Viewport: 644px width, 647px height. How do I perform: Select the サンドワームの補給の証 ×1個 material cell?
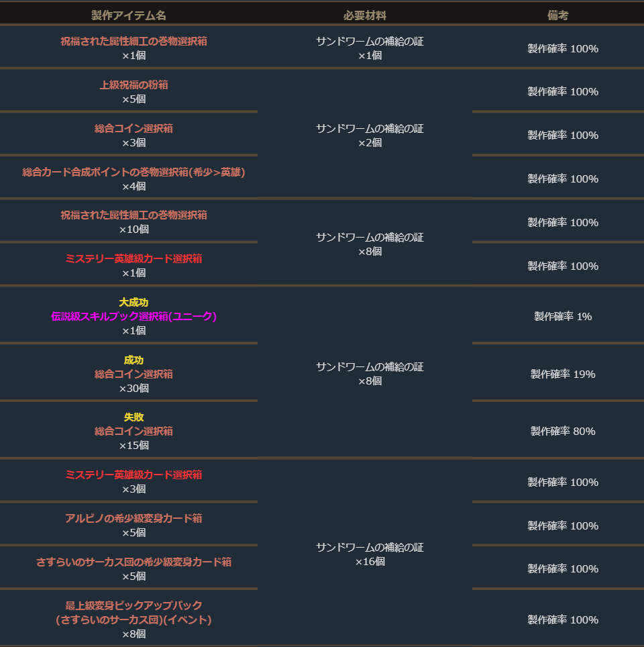click(x=370, y=48)
